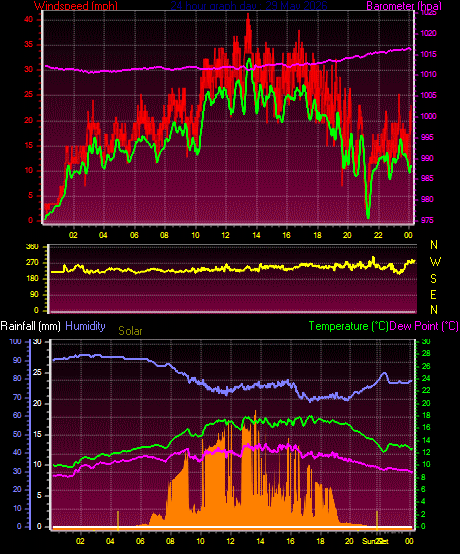
Task: Click the "180" wind direction axis value
Action: pos(32,279)
